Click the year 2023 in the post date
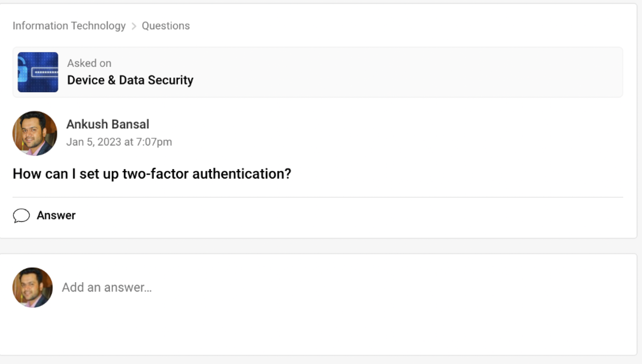 (x=109, y=142)
